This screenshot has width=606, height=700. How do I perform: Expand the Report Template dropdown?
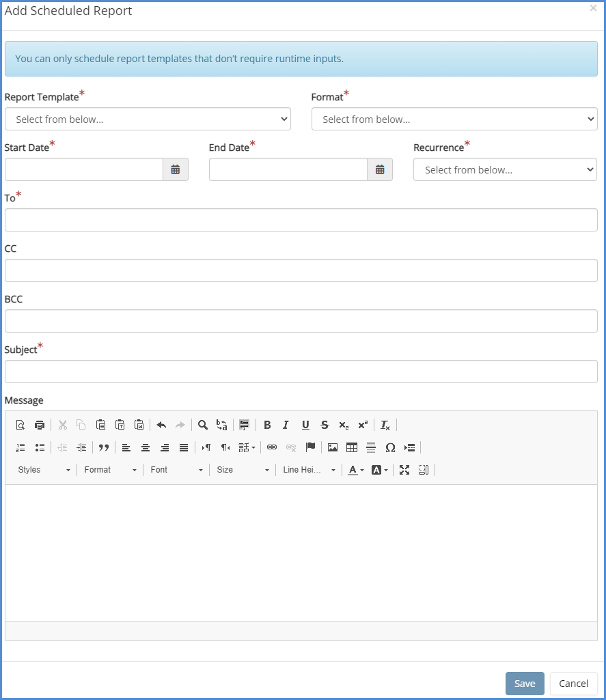coord(148,120)
